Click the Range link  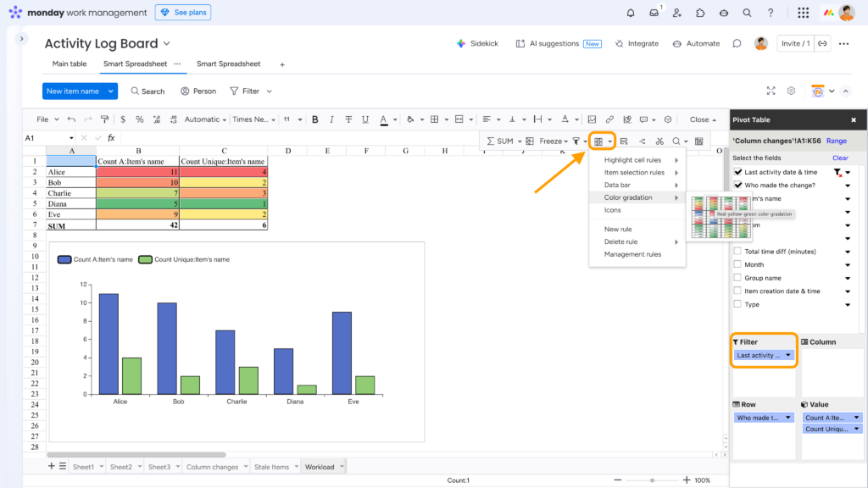[837, 141]
